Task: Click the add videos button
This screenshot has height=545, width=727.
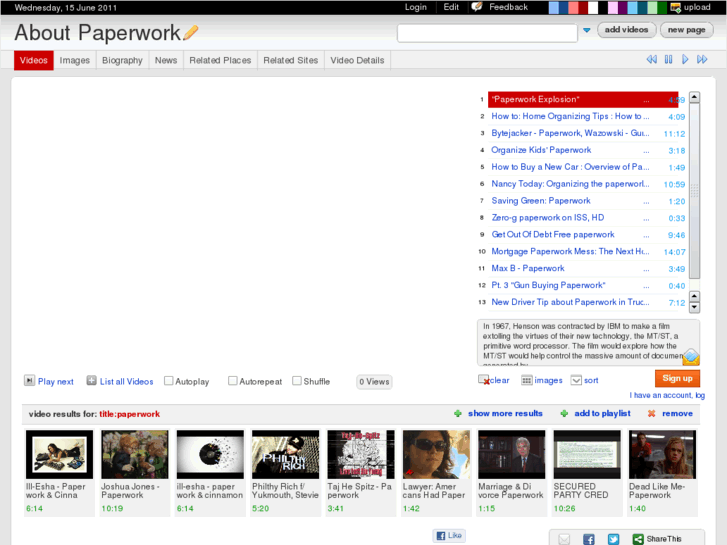Action: click(x=627, y=30)
